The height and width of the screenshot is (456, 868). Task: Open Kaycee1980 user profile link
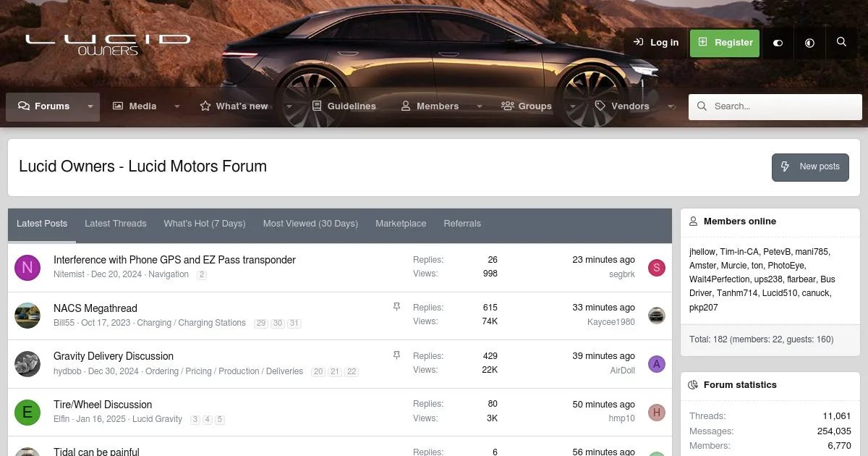[x=611, y=322]
